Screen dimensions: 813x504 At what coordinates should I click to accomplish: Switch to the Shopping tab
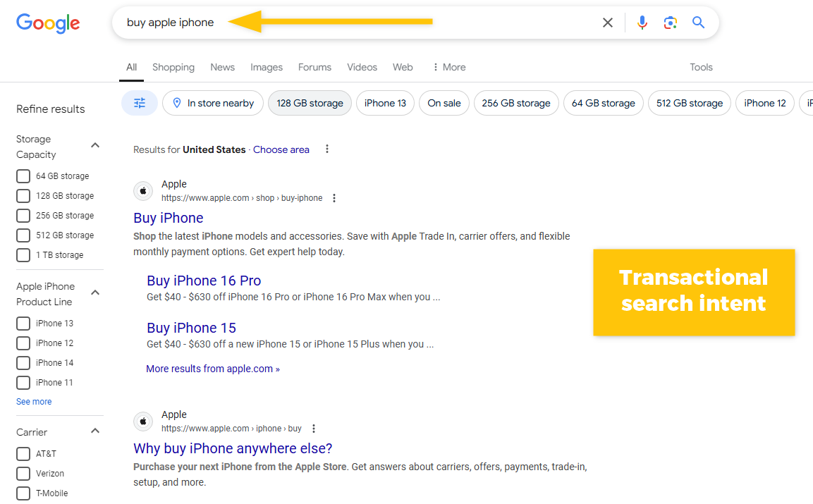click(173, 67)
